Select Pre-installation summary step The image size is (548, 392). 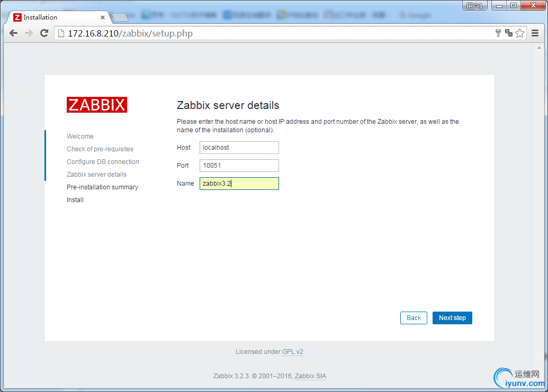102,187
